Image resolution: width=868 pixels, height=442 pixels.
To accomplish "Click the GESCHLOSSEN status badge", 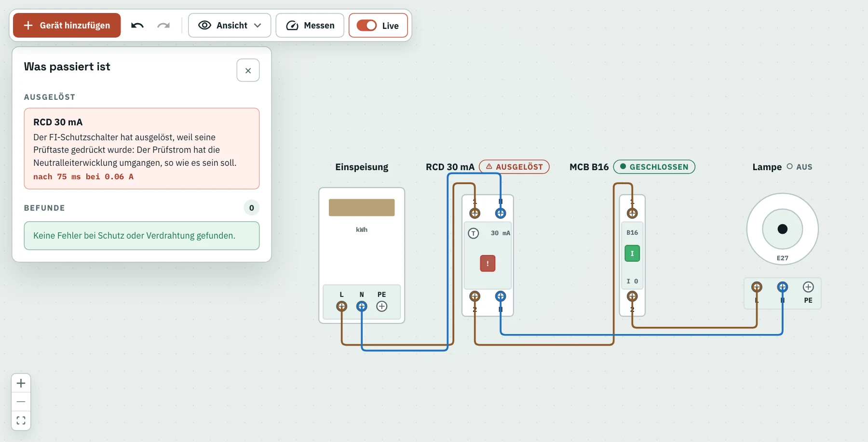I will [x=654, y=167].
